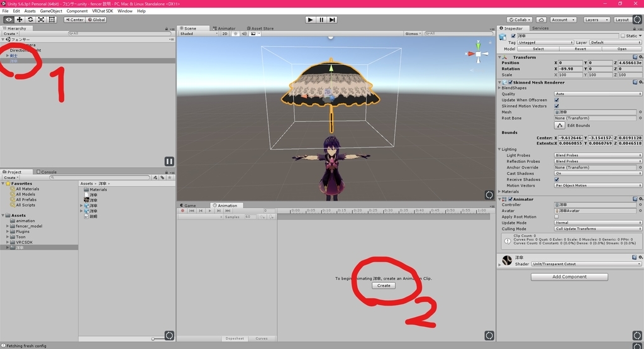Click Position X input field

(x=570, y=63)
